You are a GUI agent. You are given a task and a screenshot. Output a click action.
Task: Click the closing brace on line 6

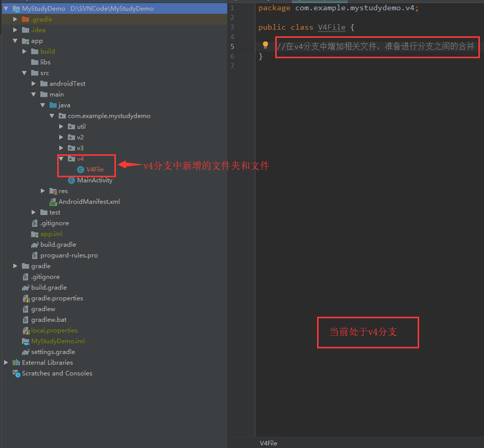pos(260,56)
